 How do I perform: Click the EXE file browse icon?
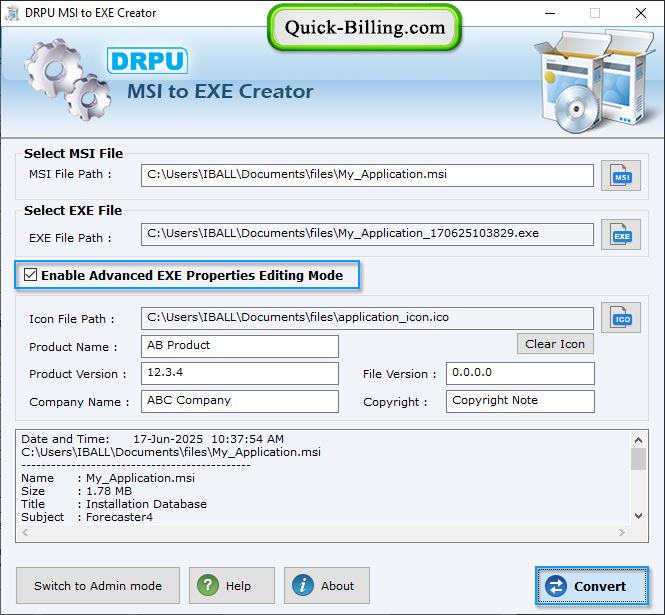pos(620,236)
